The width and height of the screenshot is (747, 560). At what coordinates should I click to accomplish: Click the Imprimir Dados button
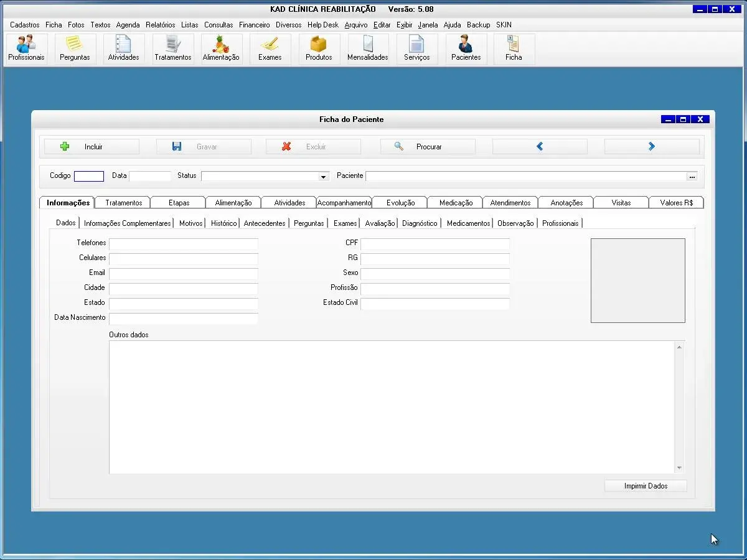646,486
